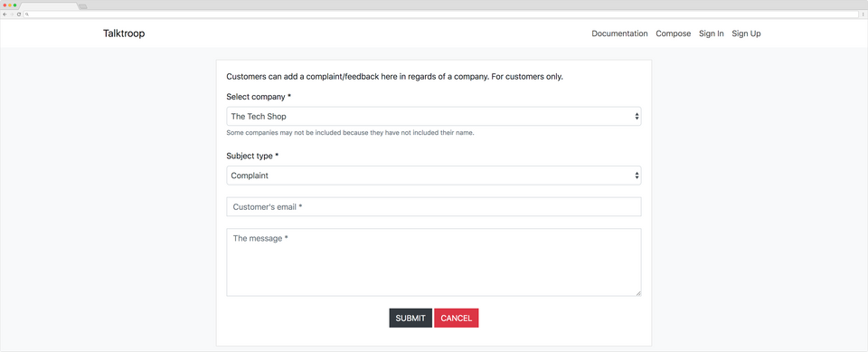Click the yellow minimize window button
868x352 pixels.
pyautogui.click(x=10, y=5)
